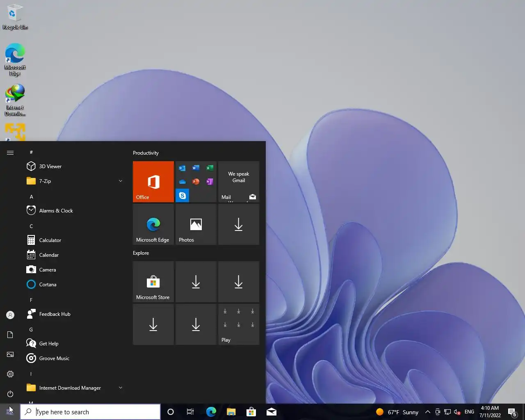
Task: Select the Recycle Bin desktop icon
Action: pos(15,17)
